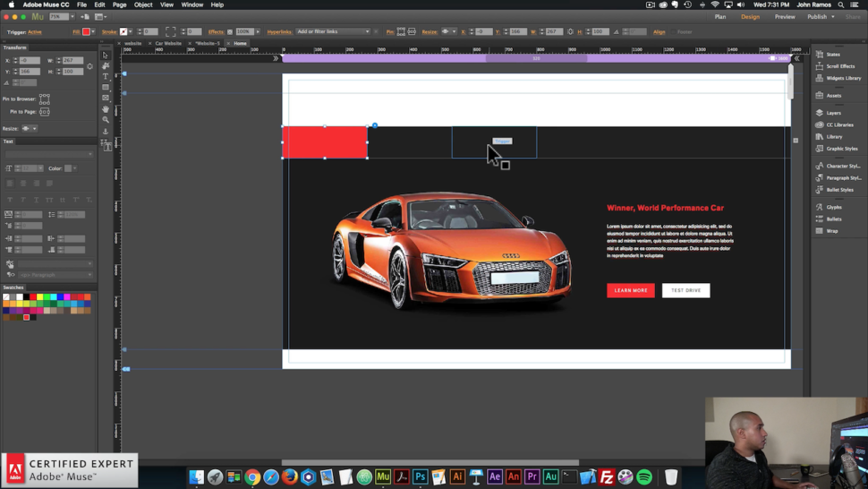Click the Trigger label on the canvas
Image resolution: width=868 pixels, height=489 pixels.
502,142
